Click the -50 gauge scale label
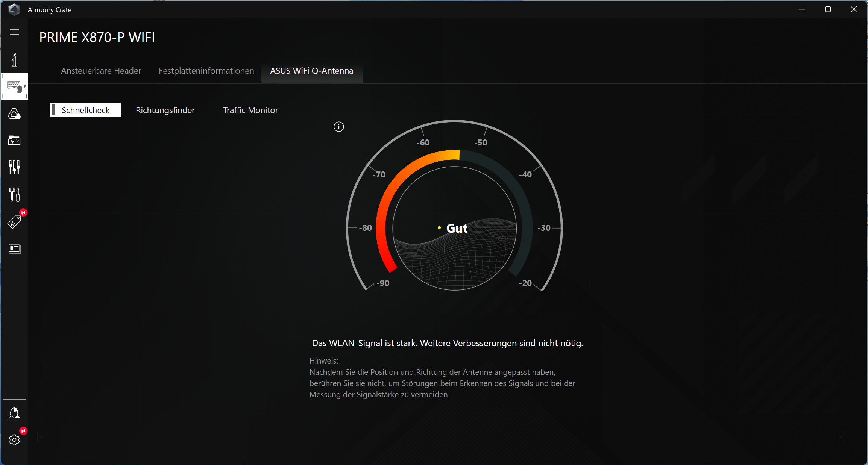 pos(481,142)
